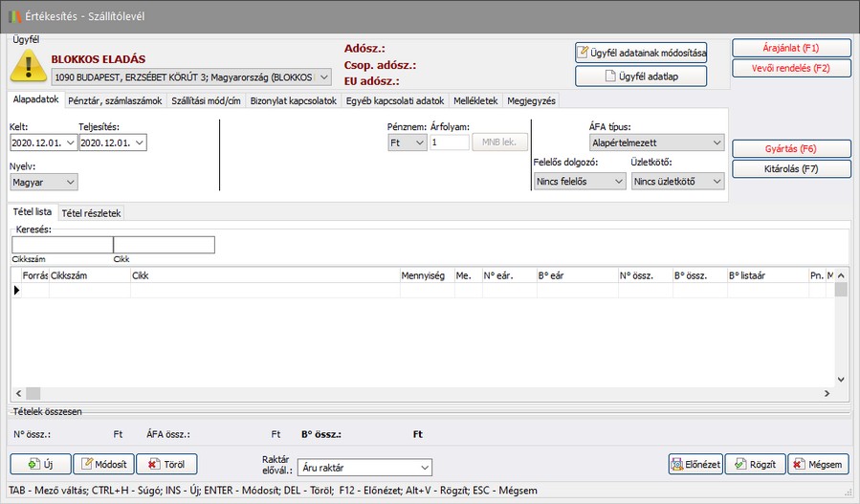Click the Töröl delete icon button

166,464
